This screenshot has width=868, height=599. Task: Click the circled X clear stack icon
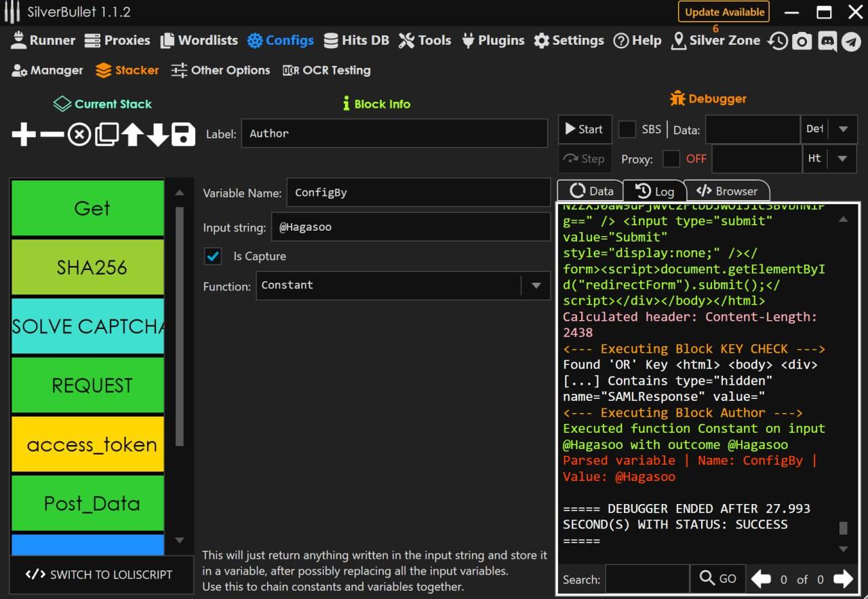pos(79,134)
